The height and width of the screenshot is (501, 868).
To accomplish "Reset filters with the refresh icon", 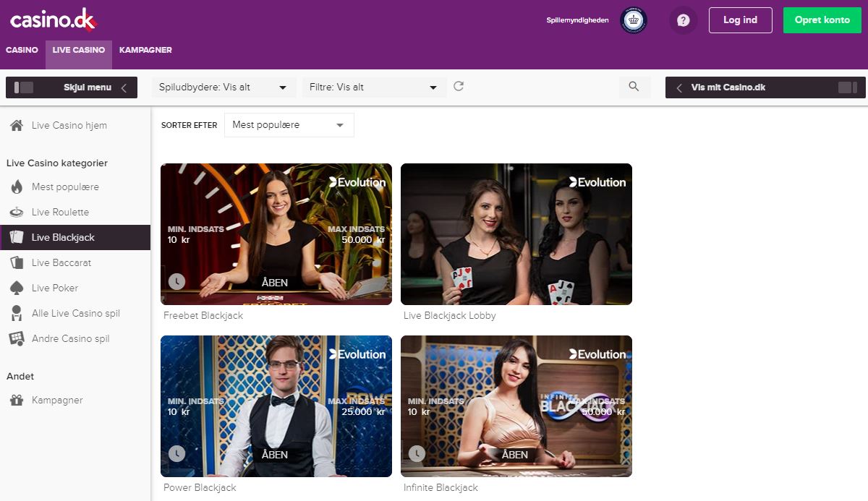I will click(x=458, y=87).
